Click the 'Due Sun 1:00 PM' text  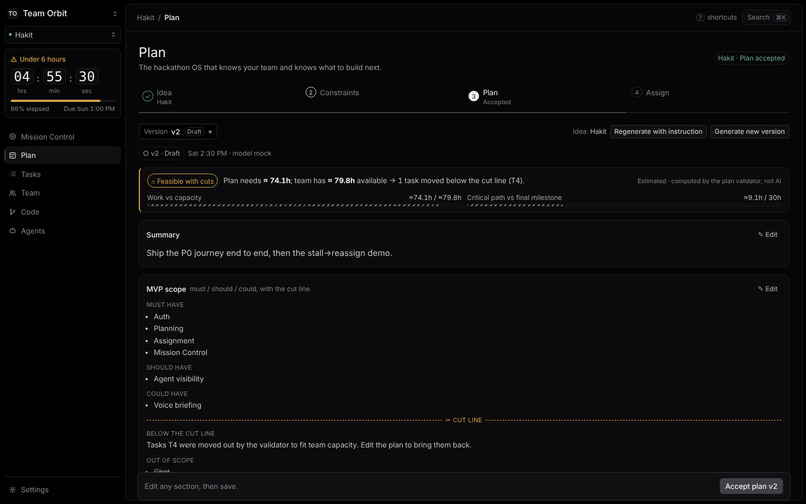tap(89, 109)
